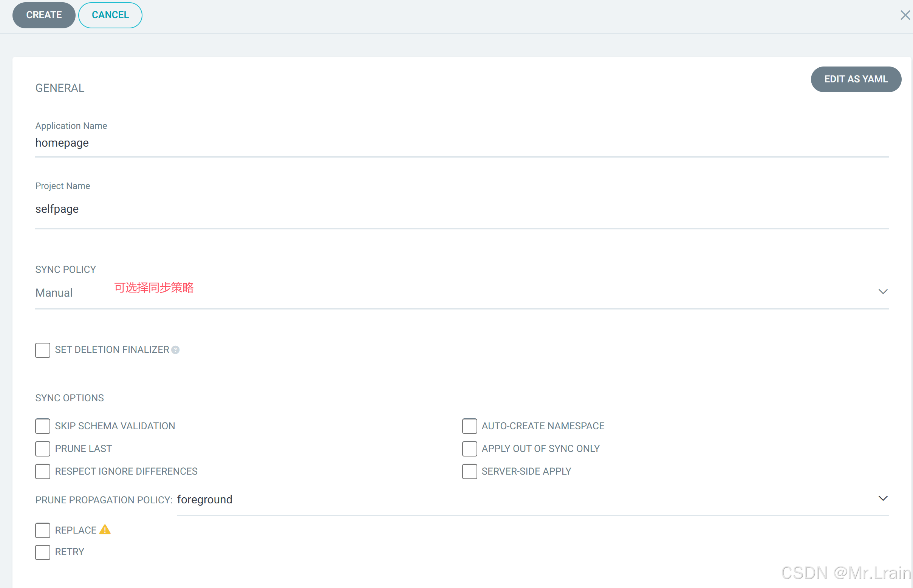
Task: Click the CREATE button
Action: pos(44,15)
